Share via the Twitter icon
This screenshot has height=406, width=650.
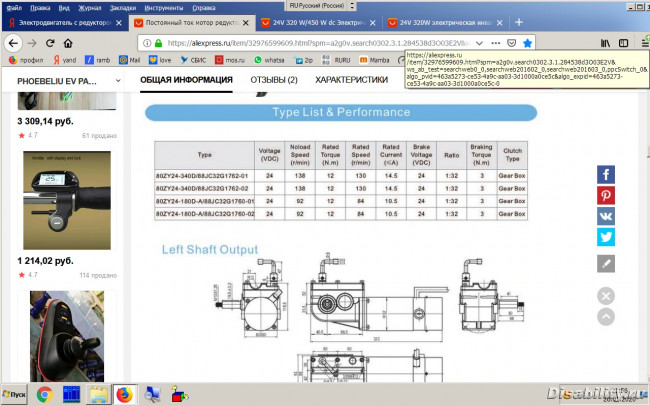606,237
